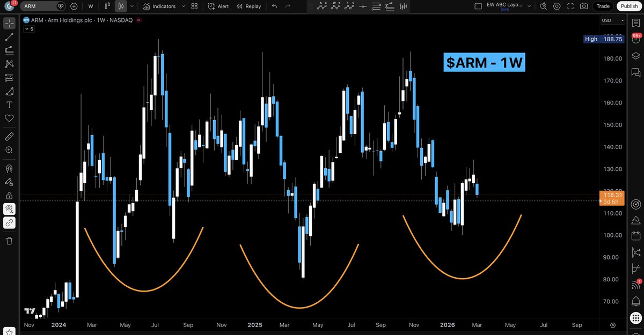The height and width of the screenshot is (335, 644).
Task: Open the patterns drawing tools group
Action: tap(9, 64)
